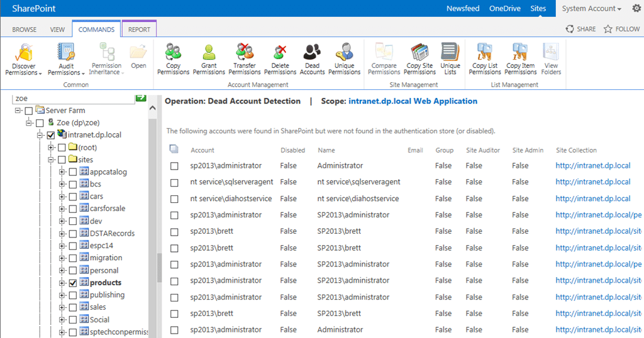Select the COMMANDS ribbon tab

point(96,30)
